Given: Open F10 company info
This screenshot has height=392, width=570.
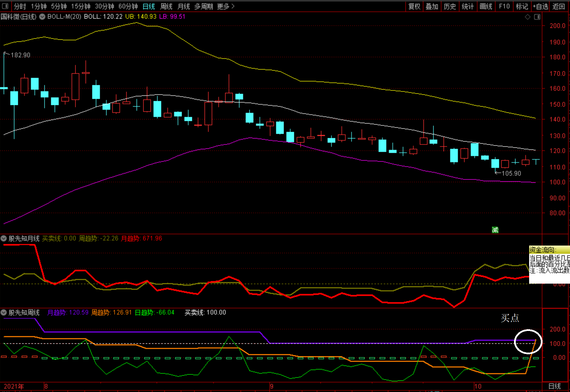Looking at the screenshot, I should (x=504, y=6).
